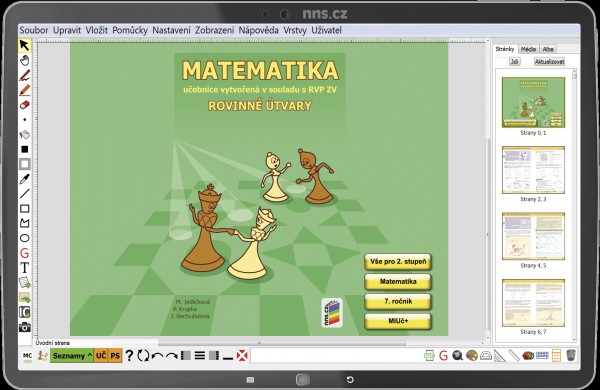Click the redo arrow
The image size is (600, 390).
point(171,356)
